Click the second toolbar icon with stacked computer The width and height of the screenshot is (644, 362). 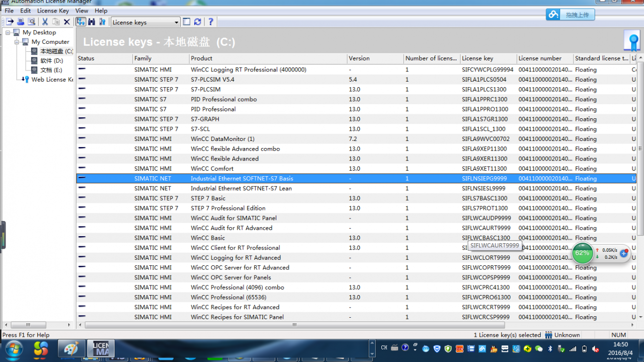(21, 22)
